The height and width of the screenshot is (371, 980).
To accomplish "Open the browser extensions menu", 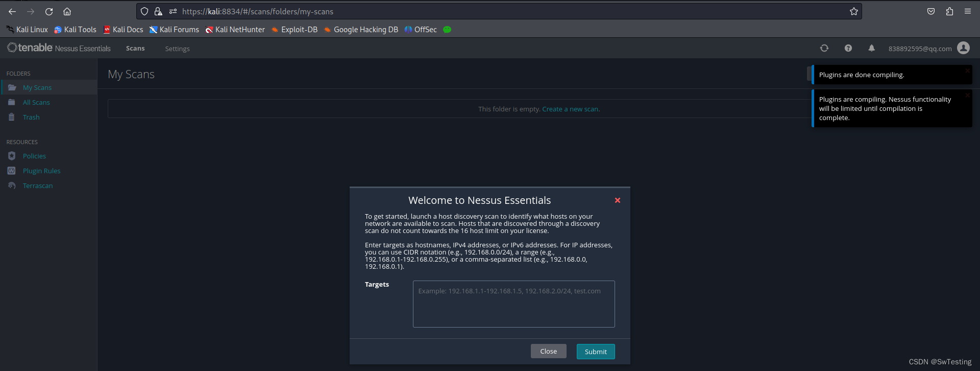I will pos(949,11).
